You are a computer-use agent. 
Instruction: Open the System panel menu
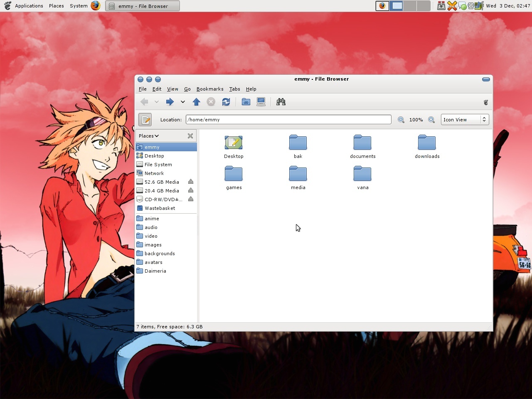79,6
